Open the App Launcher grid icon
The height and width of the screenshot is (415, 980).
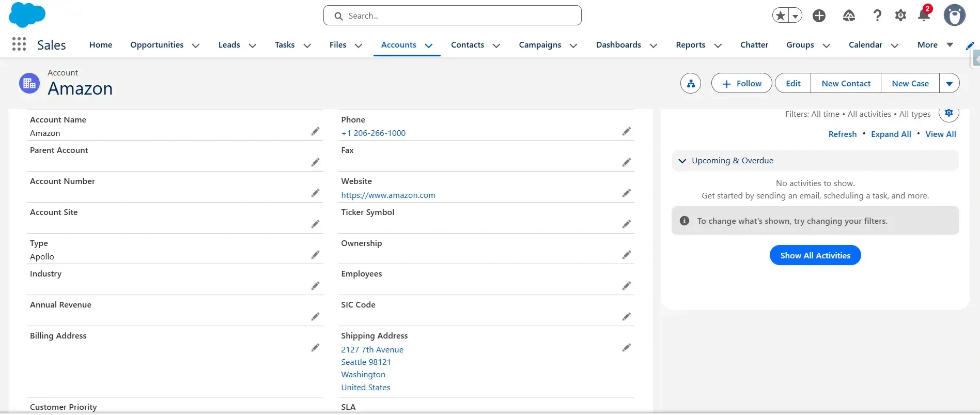pos(19,44)
